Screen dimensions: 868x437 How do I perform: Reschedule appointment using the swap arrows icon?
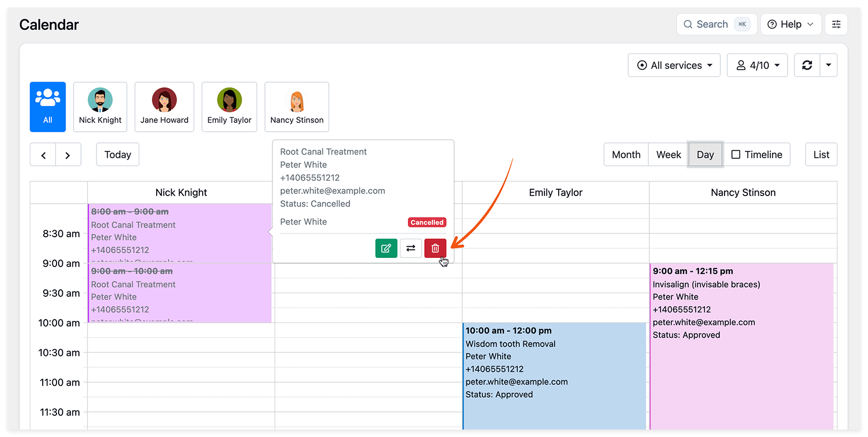click(411, 248)
